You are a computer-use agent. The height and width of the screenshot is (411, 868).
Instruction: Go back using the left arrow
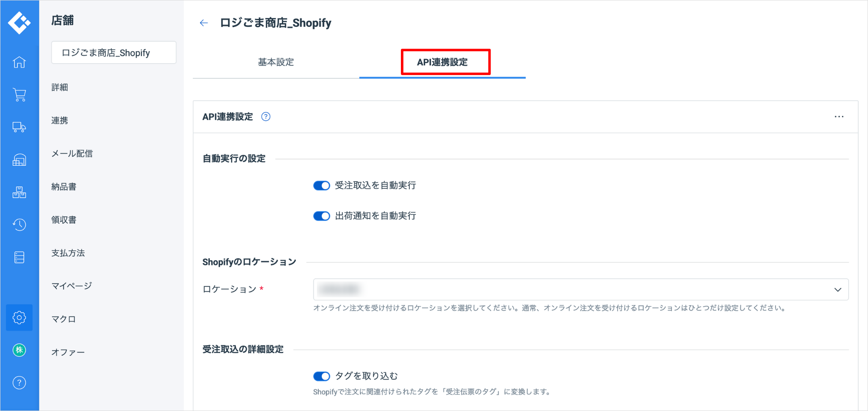tap(204, 23)
